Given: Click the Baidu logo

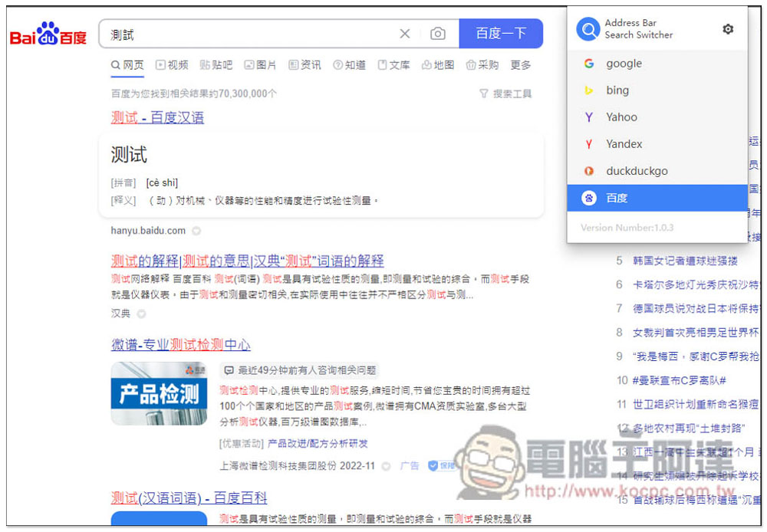Looking at the screenshot, I should [x=48, y=34].
